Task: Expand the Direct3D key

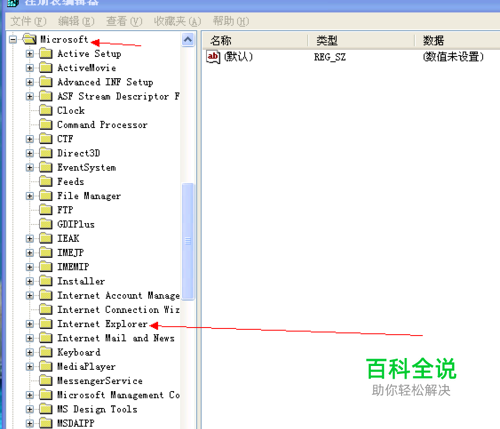Action: pos(30,153)
